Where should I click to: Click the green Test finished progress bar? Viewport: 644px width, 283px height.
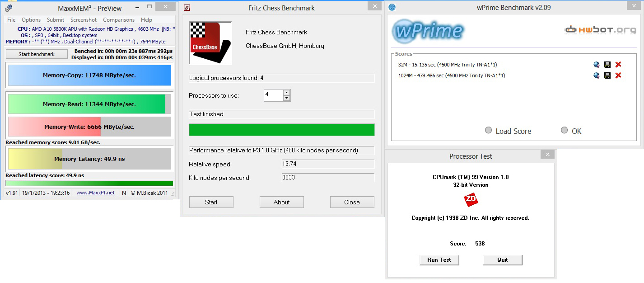[282, 130]
